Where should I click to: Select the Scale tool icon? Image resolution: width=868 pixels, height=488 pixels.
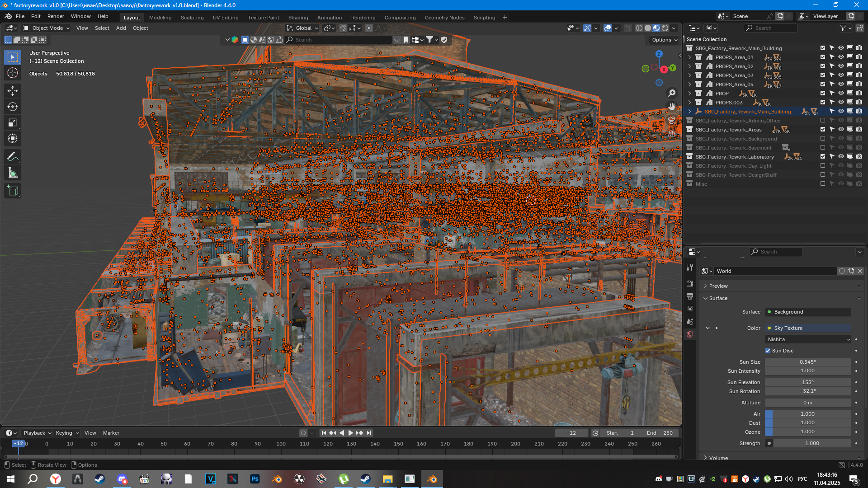(x=13, y=123)
